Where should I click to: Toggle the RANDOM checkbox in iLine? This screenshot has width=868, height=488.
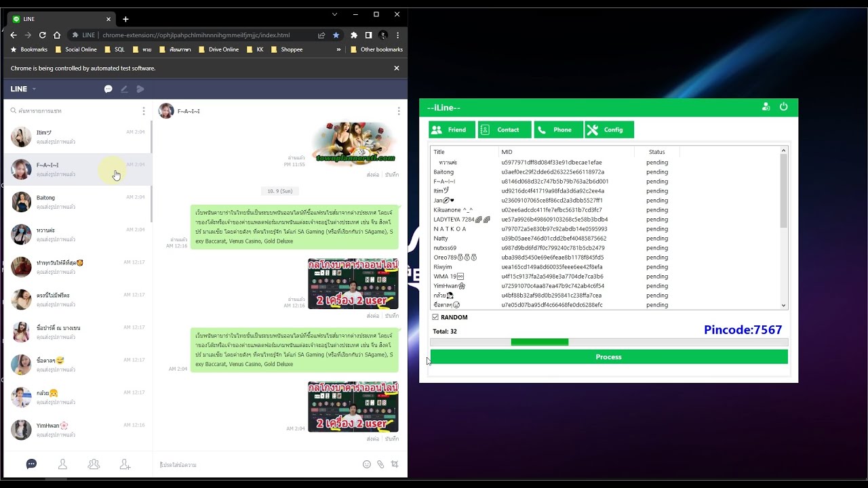[435, 317]
